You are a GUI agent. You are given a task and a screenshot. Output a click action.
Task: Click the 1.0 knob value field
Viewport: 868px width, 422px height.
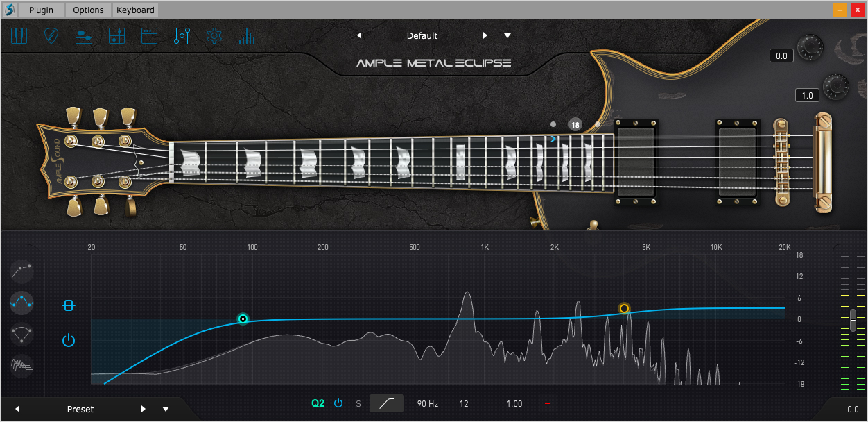point(807,95)
